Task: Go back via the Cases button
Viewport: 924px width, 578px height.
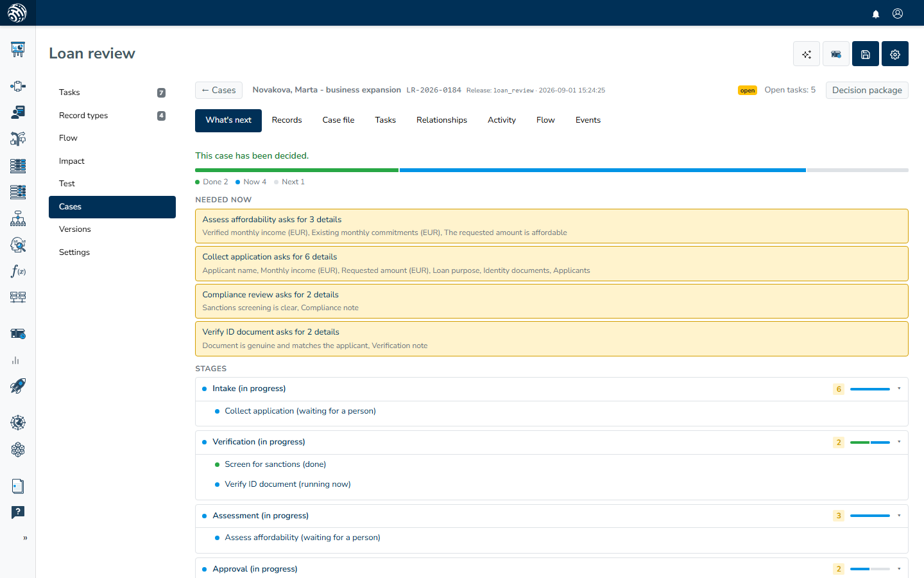Action: coord(219,90)
